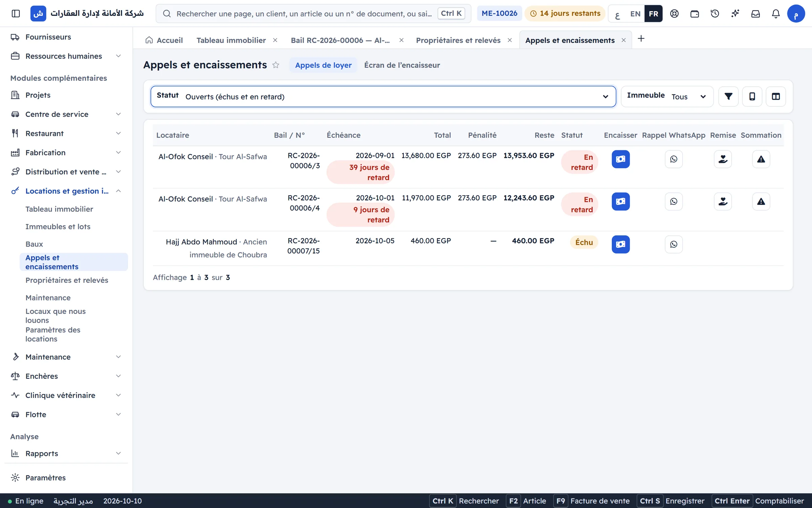Viewport: 812px width, 508px height.
Task: Focus the global search field
Action: 313,14
